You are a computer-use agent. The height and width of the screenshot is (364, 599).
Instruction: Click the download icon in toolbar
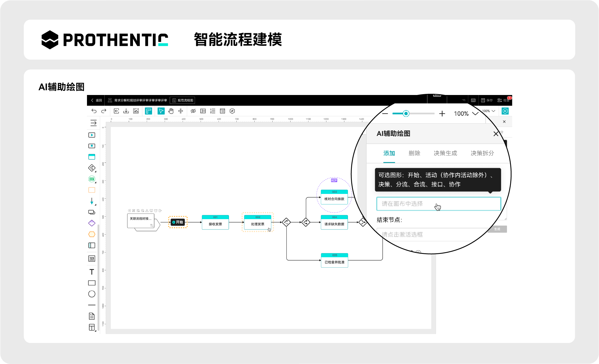coord(126,111)
